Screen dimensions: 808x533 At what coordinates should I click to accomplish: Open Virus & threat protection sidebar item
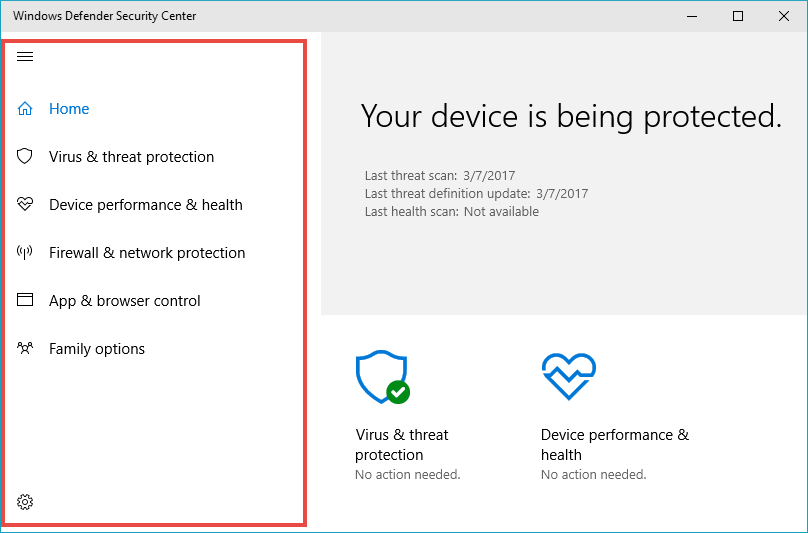pos(131,157)
